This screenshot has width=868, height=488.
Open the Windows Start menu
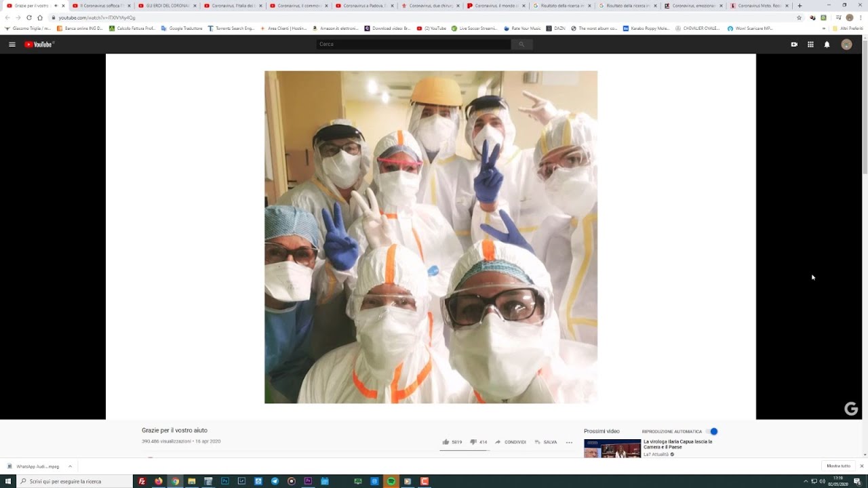click(x=7, y=481)
